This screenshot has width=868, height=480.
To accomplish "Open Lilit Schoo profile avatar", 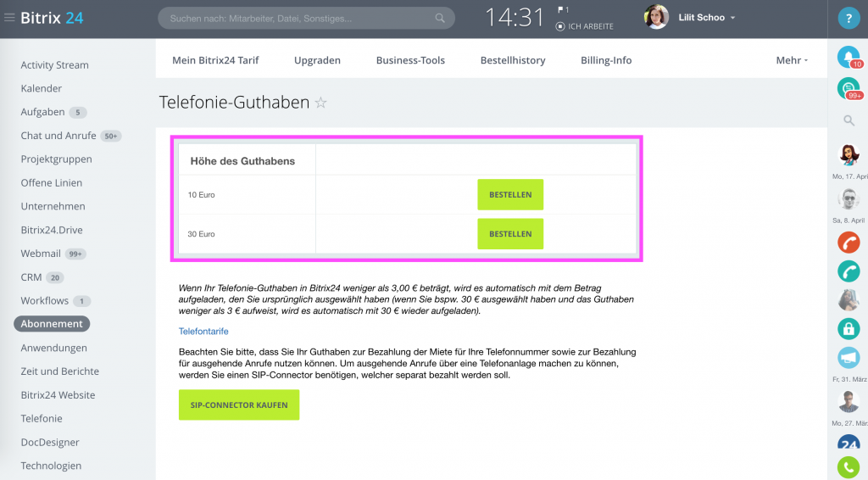I will tap(656, 17).
